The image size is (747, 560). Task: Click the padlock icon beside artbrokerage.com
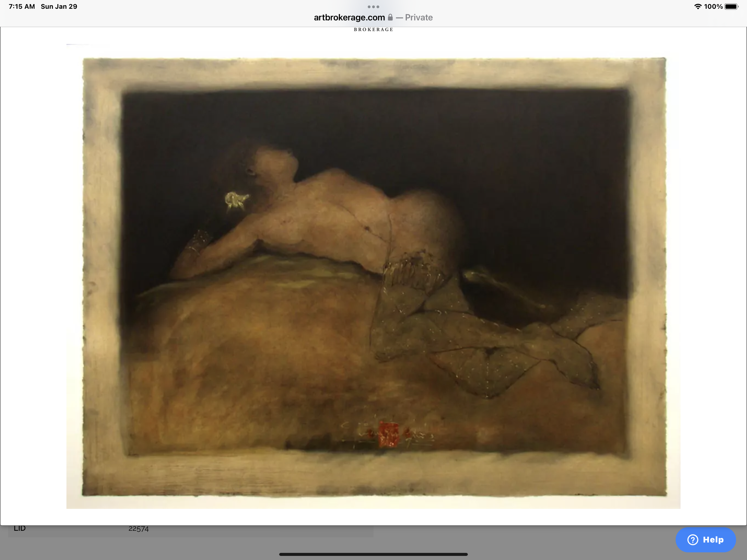[x=390, y=17]
